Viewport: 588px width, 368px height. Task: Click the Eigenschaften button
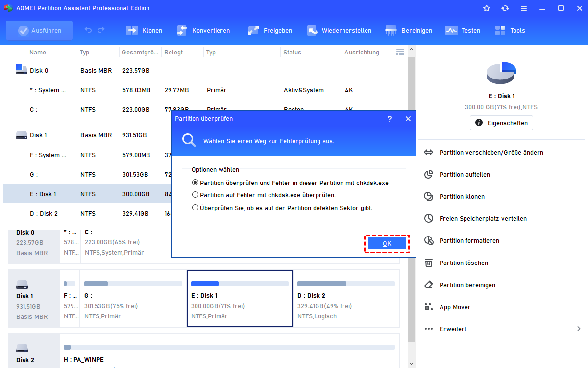[x=501, y=123]
